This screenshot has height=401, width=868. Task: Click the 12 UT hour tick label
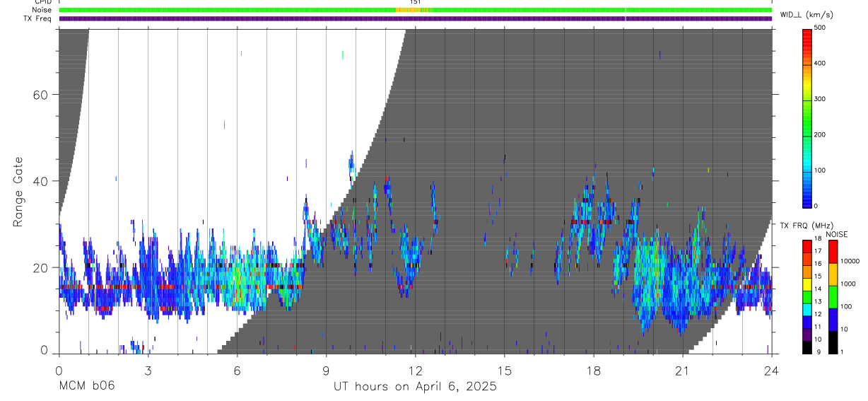click(x=416, y=371)
